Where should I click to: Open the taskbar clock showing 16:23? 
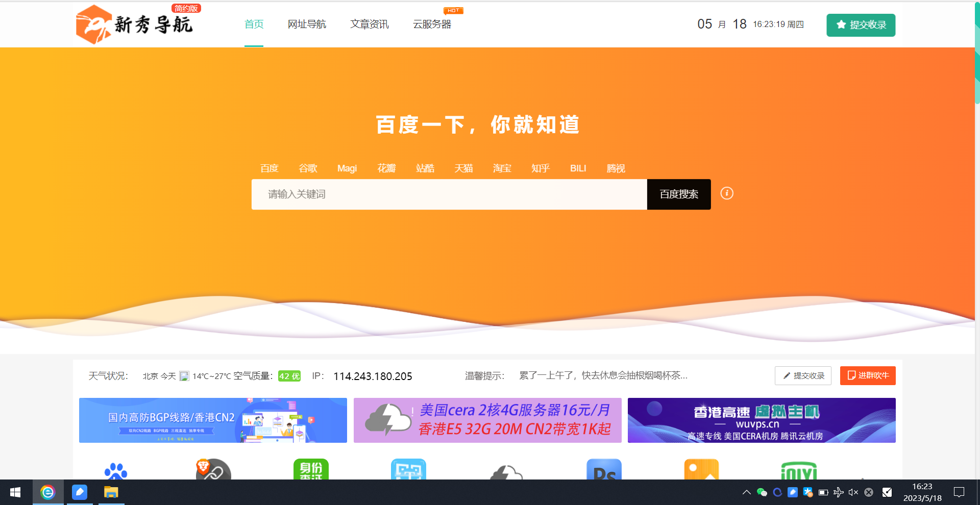(x=922, y=492)
